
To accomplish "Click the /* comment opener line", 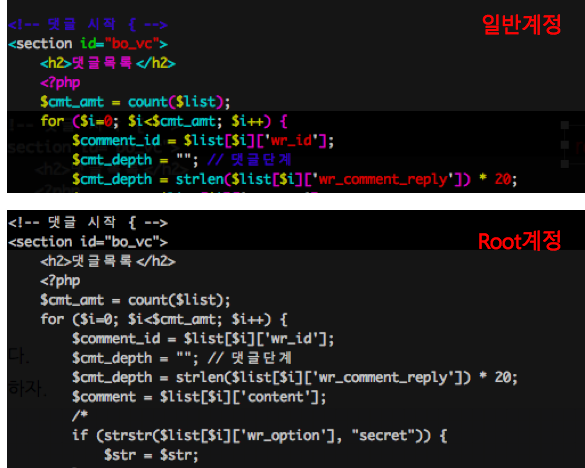I will coord(80,415).
